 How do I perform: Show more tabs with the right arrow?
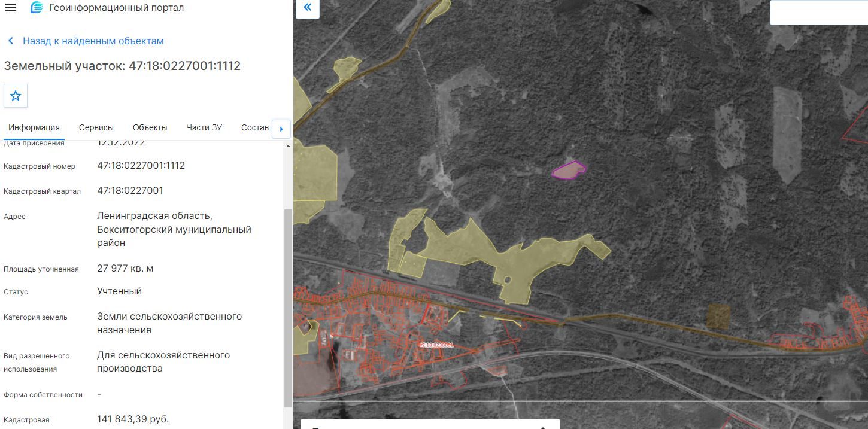[281, 129]
